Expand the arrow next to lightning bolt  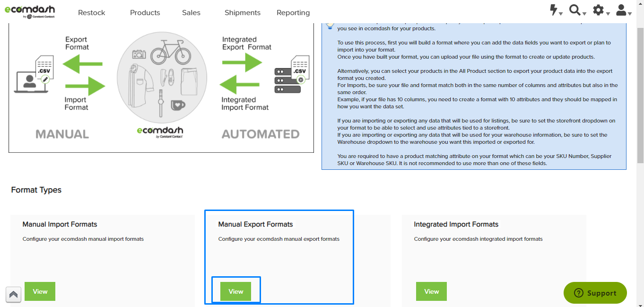561,14
